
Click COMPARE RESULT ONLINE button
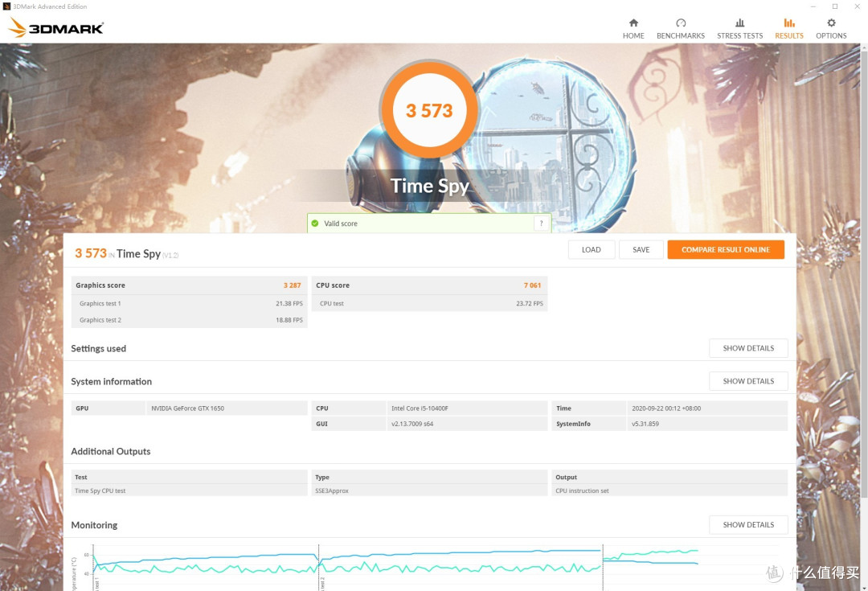pyautogui.click(x=726, y=250)
